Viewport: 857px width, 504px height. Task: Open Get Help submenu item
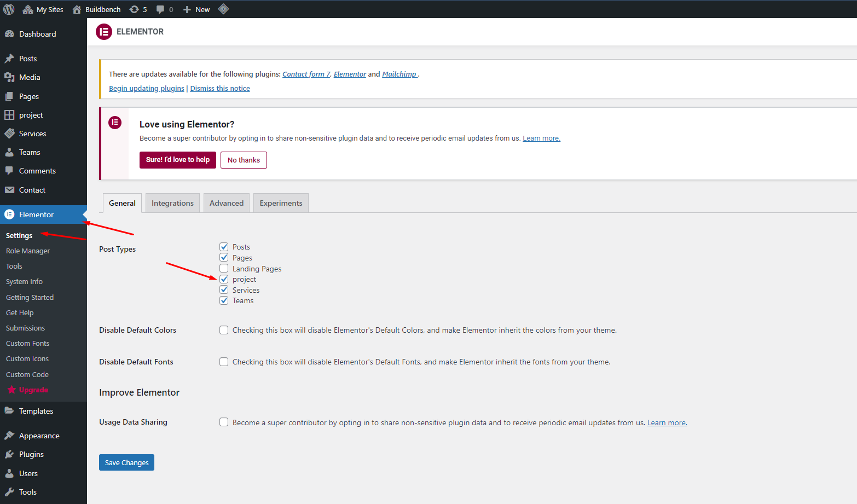(20, 312)
